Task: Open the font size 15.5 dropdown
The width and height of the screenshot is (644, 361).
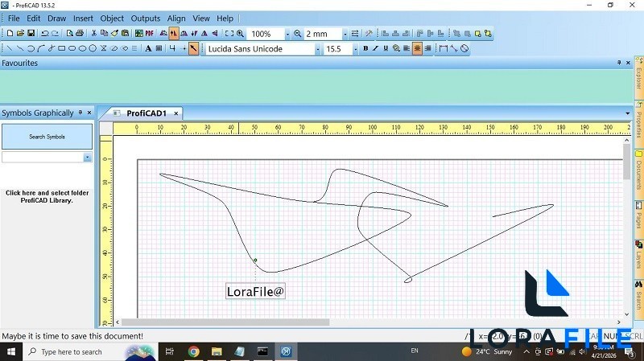Action: (x=355, y=49)
